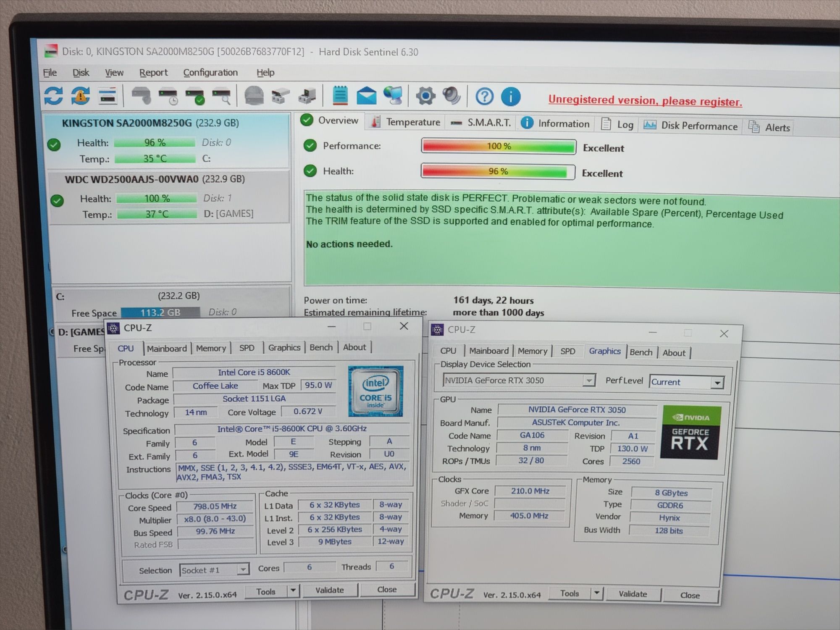Click the question mark help icon
Image resolution: width=840 pixels, height=630 pixels.
pos(484,97)
